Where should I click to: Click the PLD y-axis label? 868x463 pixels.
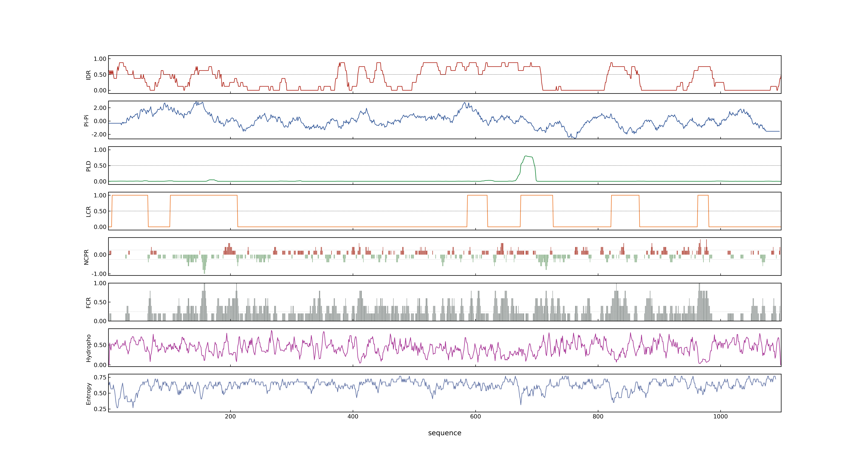[x=89, y=166]
